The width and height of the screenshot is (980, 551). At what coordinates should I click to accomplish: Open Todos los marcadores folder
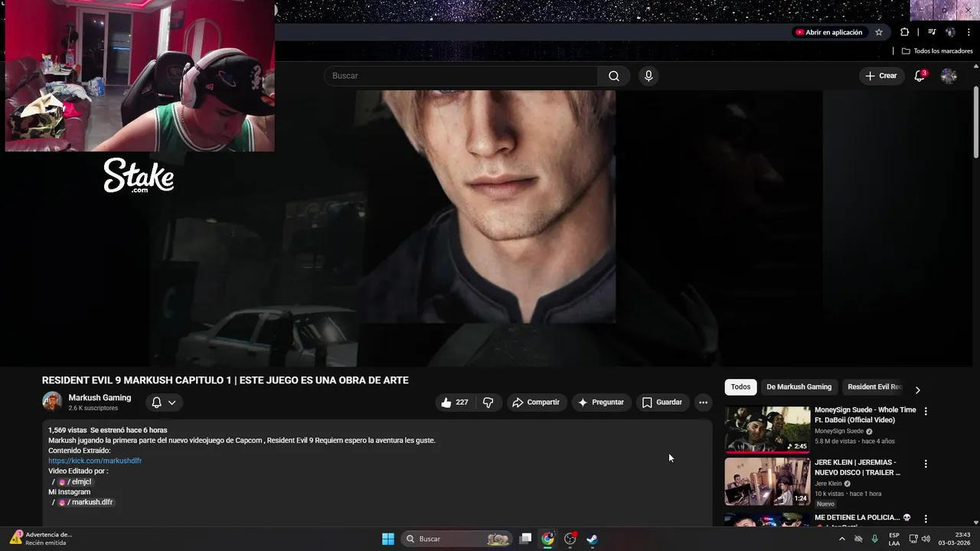[x=937, y=51]
